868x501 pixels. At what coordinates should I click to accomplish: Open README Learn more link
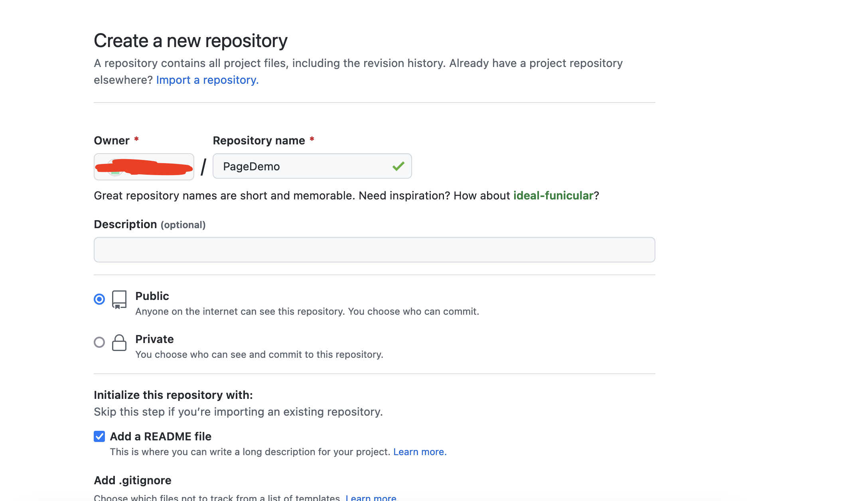tap(420, 452)
